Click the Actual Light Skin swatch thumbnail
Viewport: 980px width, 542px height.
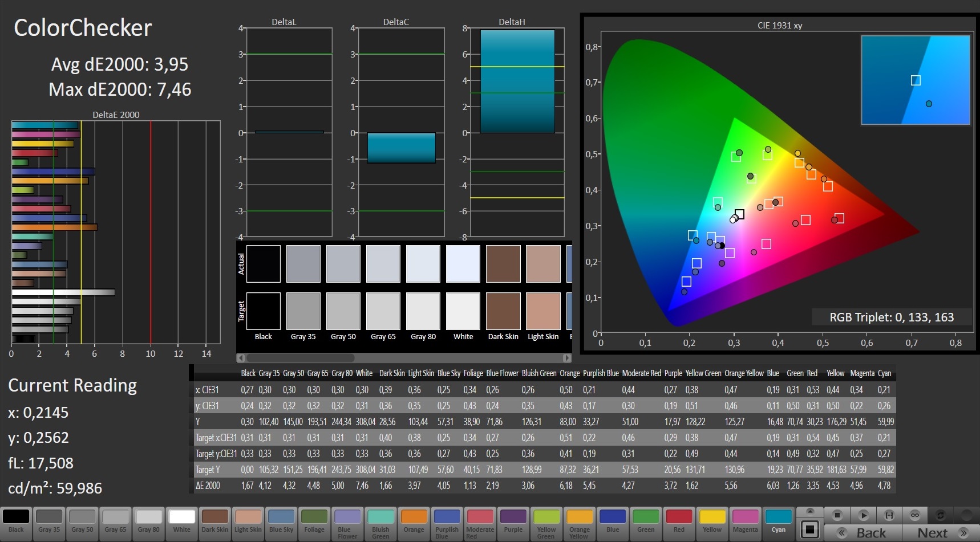coord(543,264)
